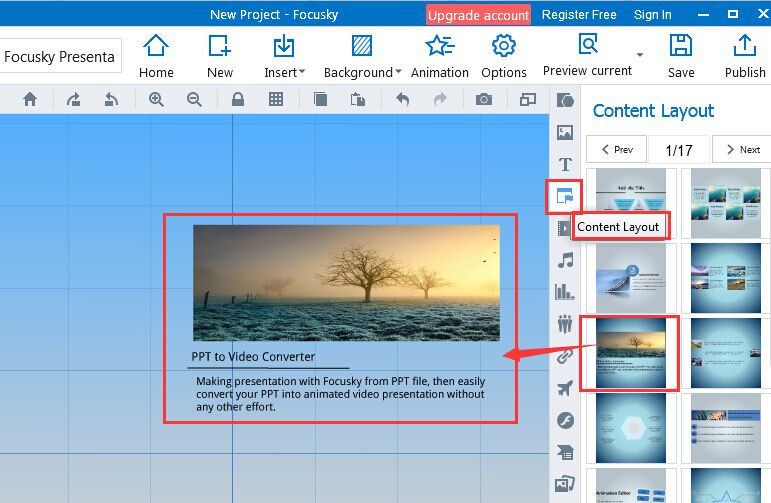
Task: Open the Video sidebar tool
Action: tap(563, 228)
